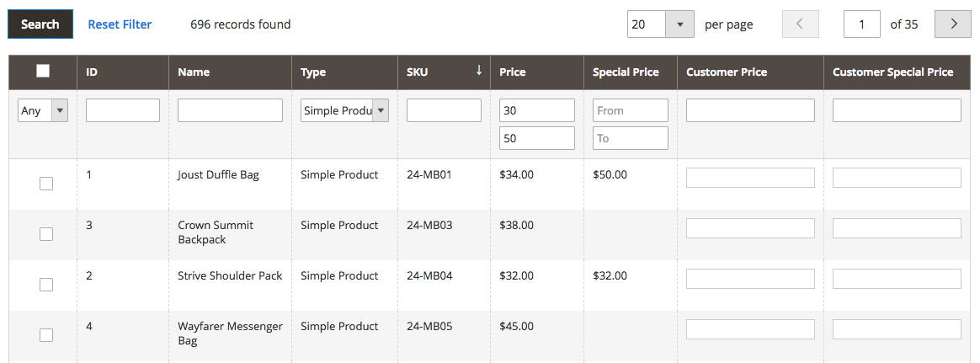Click Customer Special Price field for Wayfarer Messenger Bag

[897, 329]
